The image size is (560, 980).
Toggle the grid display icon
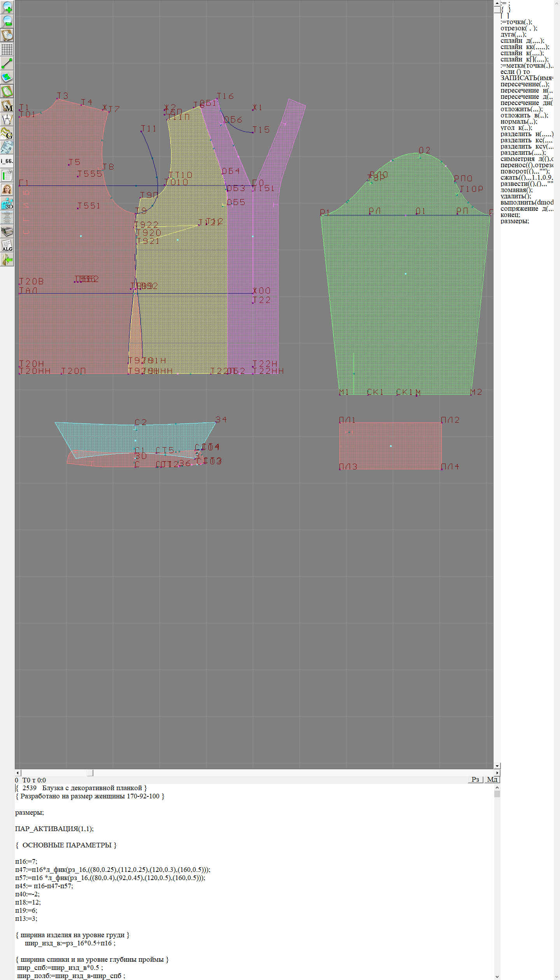click(7, 49)
